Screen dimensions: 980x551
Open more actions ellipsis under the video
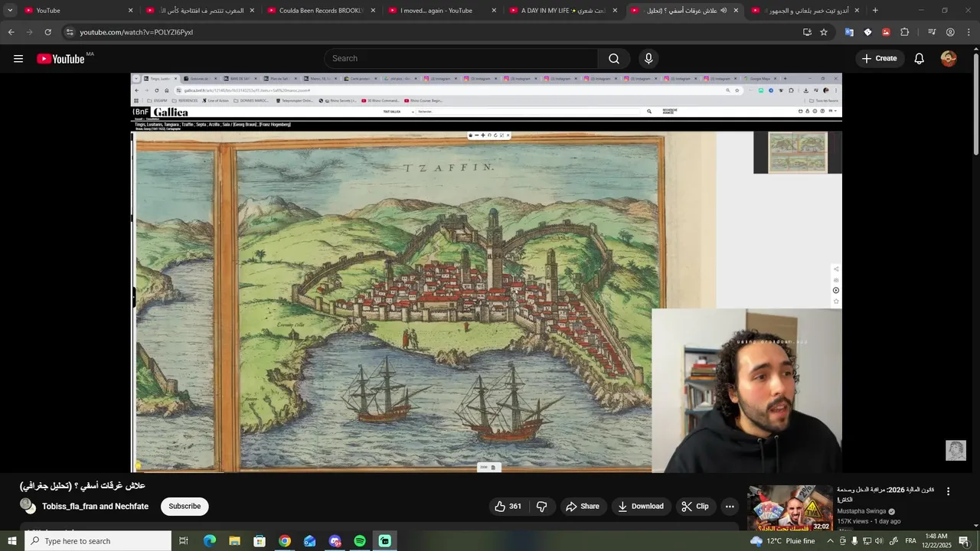click(x=730, y=507)
